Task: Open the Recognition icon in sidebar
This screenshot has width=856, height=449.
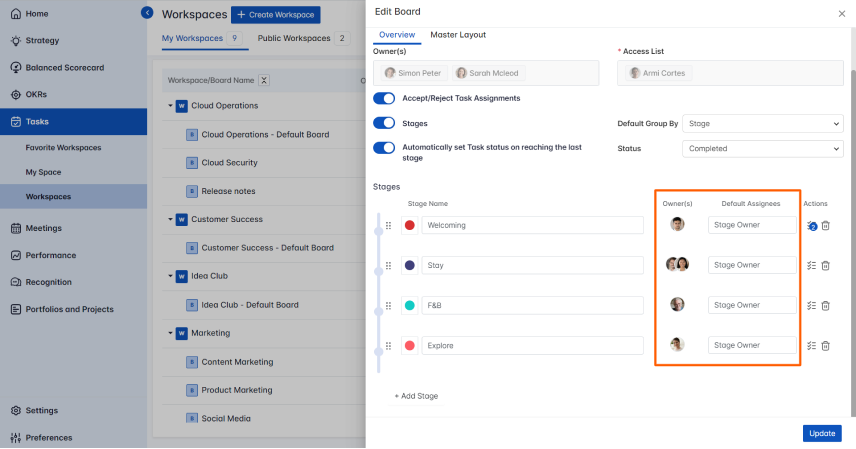Action: [16, 282]
